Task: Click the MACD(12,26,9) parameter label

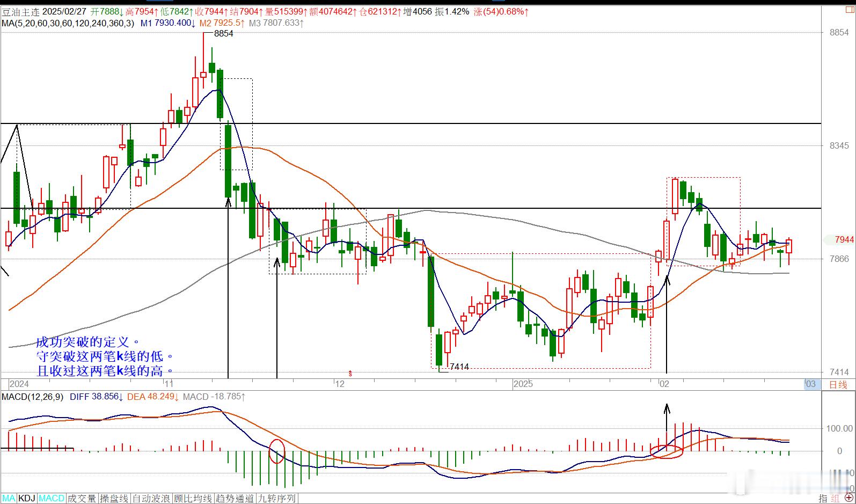Action: [x=32, y=397]
